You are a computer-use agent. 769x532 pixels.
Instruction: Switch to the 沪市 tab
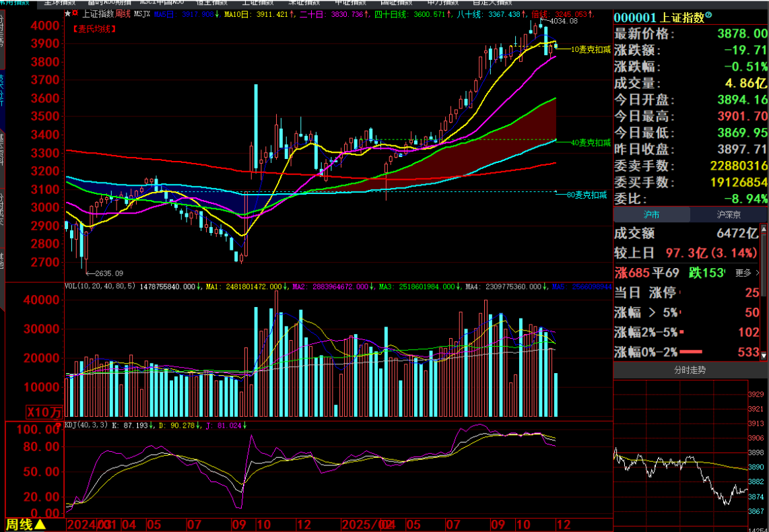click(x=651, y=215)
